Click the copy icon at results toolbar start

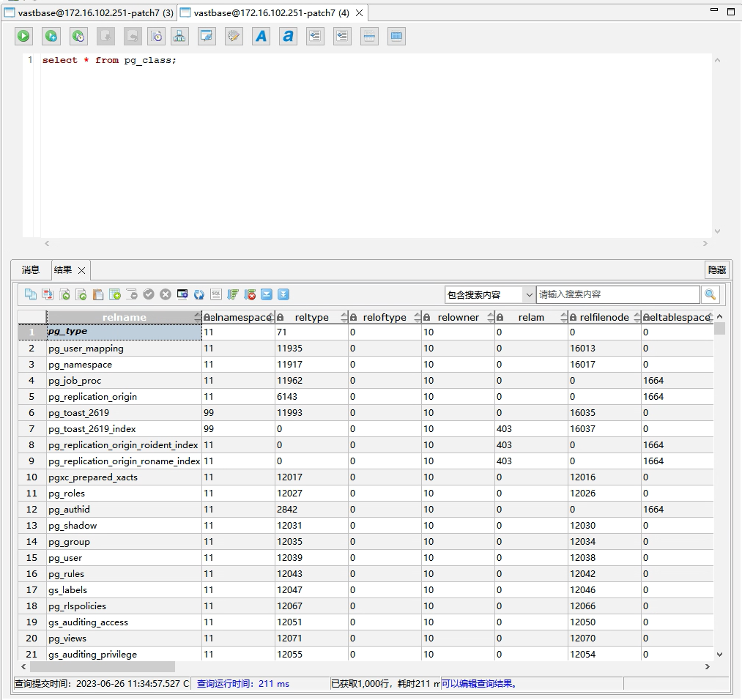[30, 294]
